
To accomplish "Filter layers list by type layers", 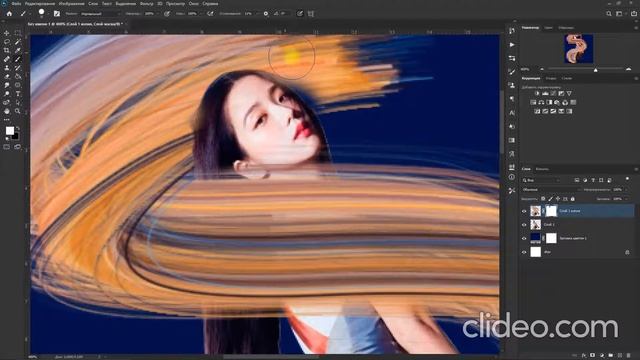I will pos(593,180).
